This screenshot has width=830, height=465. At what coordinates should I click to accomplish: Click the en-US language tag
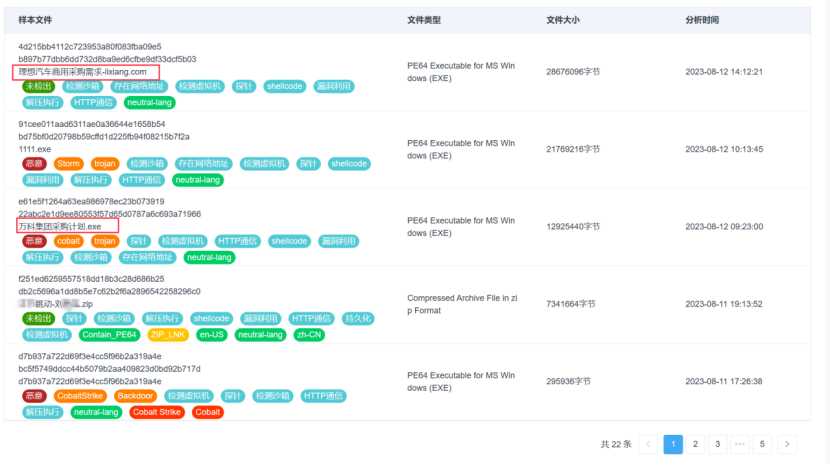click(212, 335)
